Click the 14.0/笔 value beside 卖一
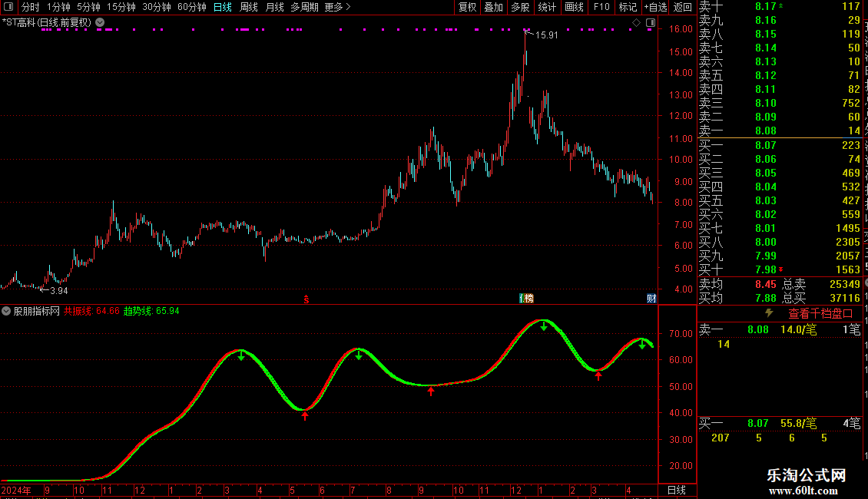The image size is (868, 499). coord(798,329)
